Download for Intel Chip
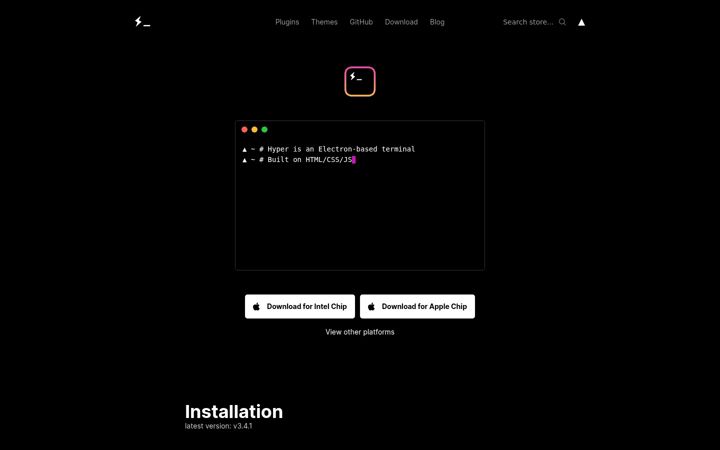Screen dimensions: 720x450 300,306
